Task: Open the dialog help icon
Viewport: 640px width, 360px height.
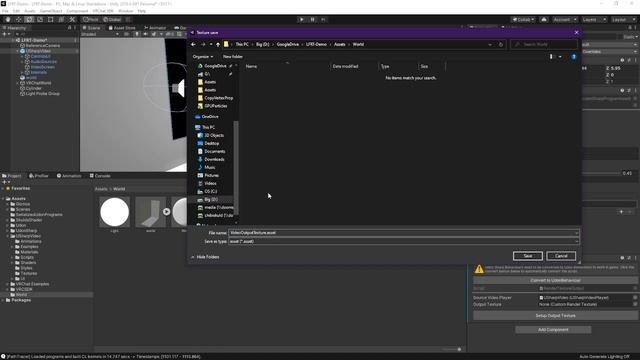Action: (x=573, y=57)
